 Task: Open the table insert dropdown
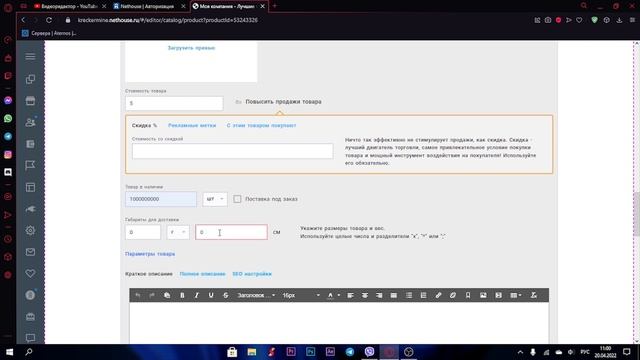click(516, 295)
